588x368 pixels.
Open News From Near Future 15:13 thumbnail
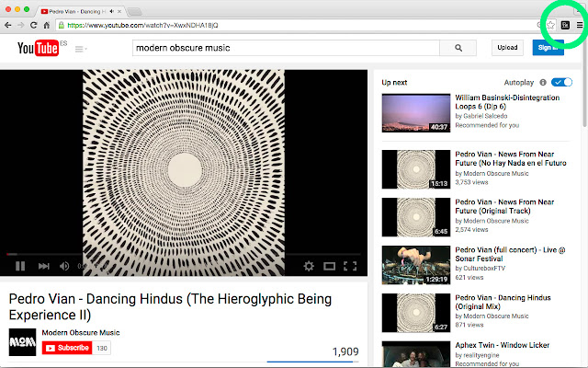[x=416, y=169]
